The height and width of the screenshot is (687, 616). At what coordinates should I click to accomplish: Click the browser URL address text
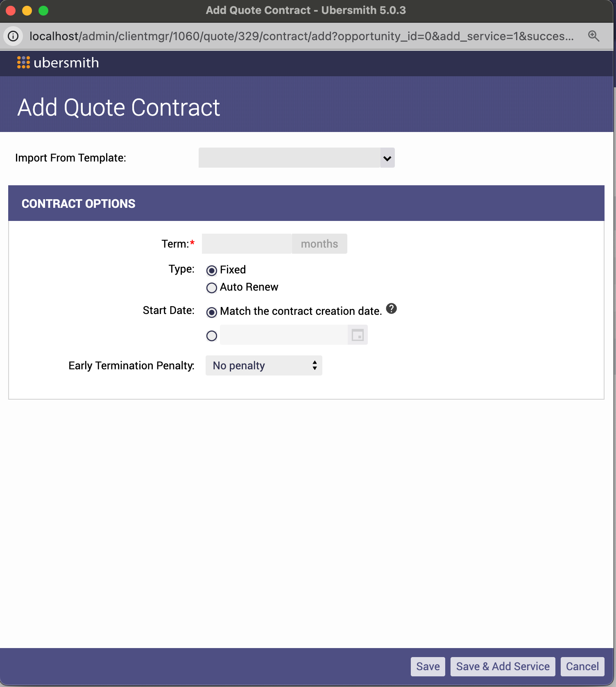[301, 36]
